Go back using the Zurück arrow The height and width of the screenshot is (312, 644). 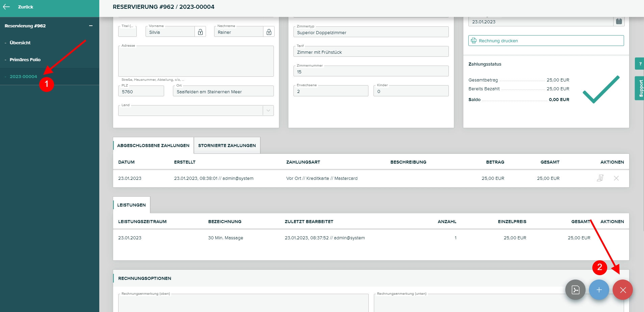click(x=7, y=7)
